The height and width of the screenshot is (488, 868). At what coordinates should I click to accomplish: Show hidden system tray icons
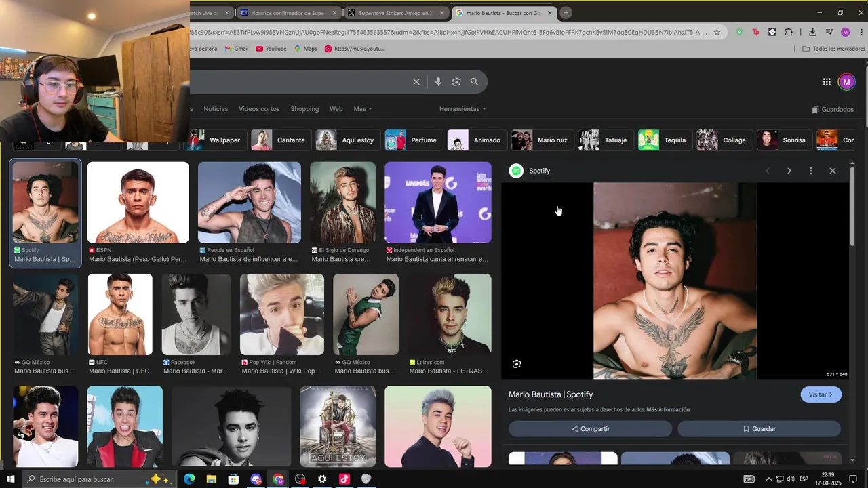[x=769, y=479]
